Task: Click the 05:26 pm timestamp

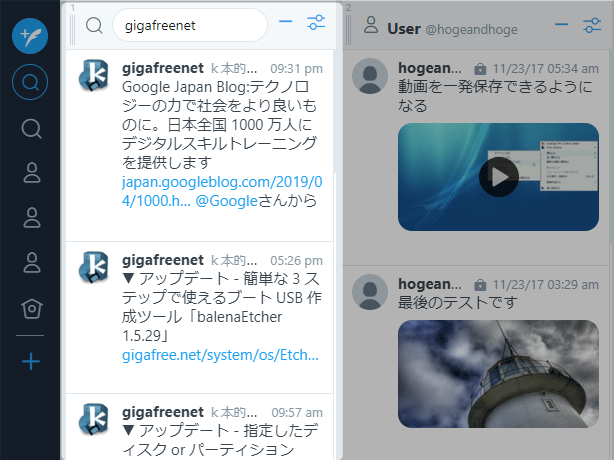Action: click(x=296, y=260)
